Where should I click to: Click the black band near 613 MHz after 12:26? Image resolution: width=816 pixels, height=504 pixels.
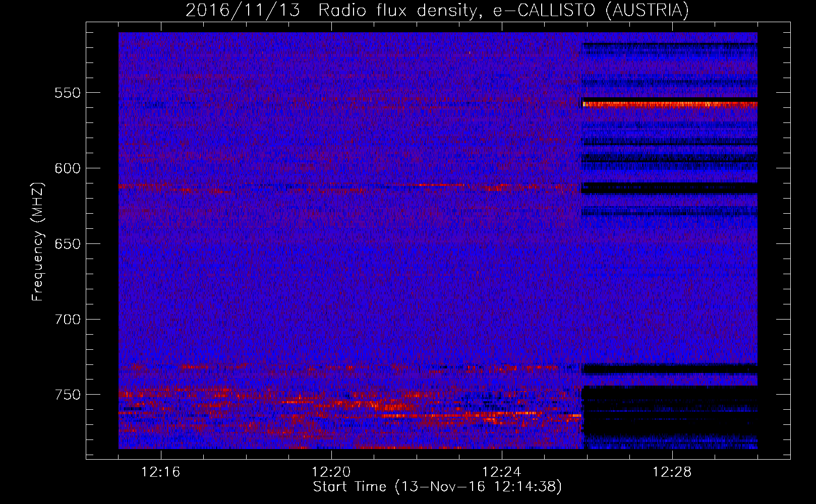tap(670, 188)
